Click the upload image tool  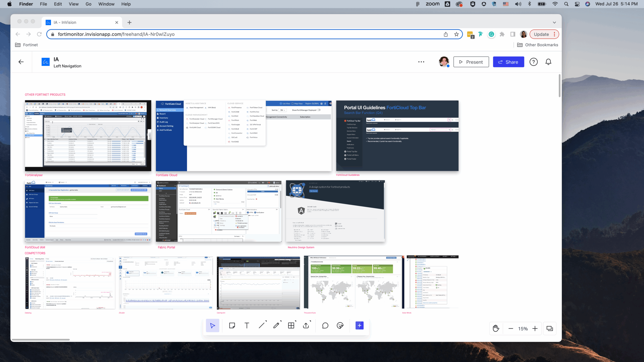pyautogui.click(x=306, y=326)
